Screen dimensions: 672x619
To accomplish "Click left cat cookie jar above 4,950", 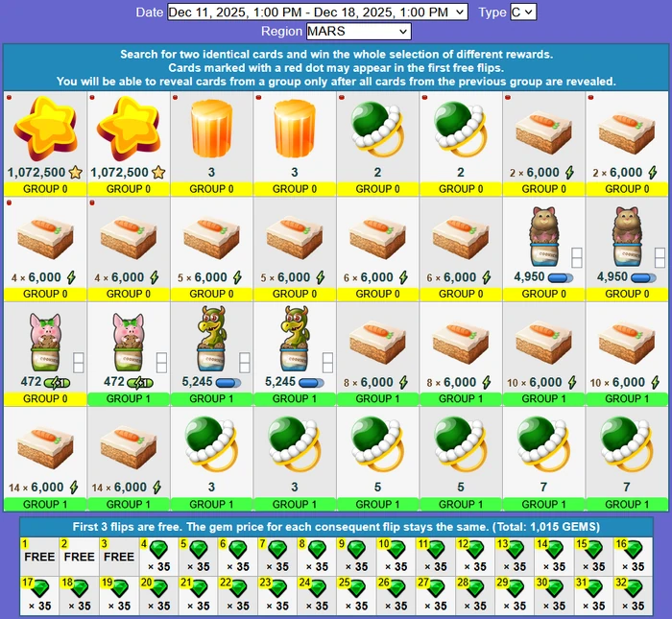I will click(x=544, y=236).
